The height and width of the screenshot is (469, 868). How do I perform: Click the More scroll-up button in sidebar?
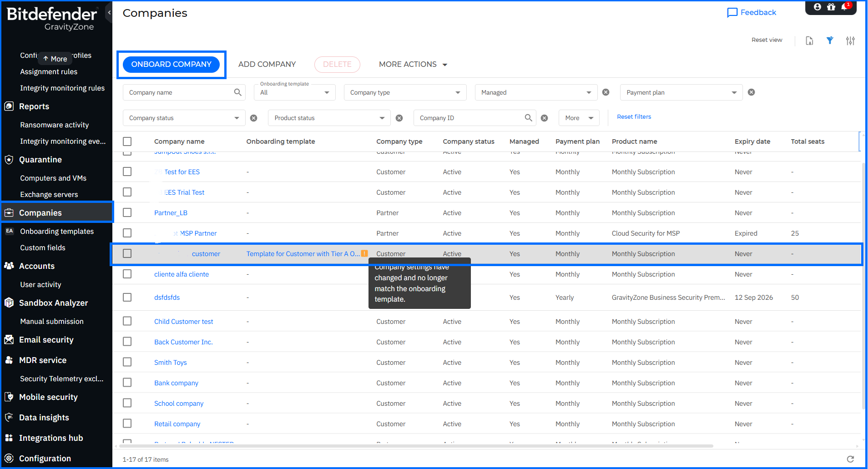[55, 59]
